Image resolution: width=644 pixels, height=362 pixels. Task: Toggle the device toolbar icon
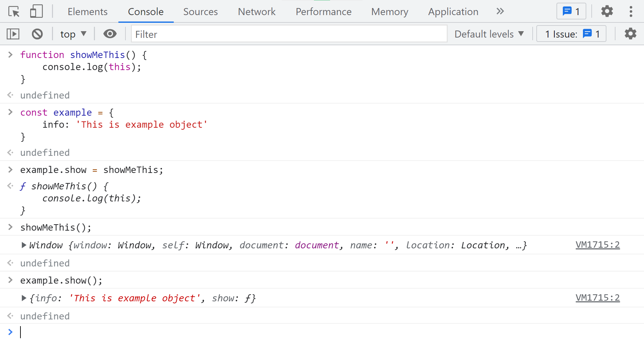coord(36,12)
